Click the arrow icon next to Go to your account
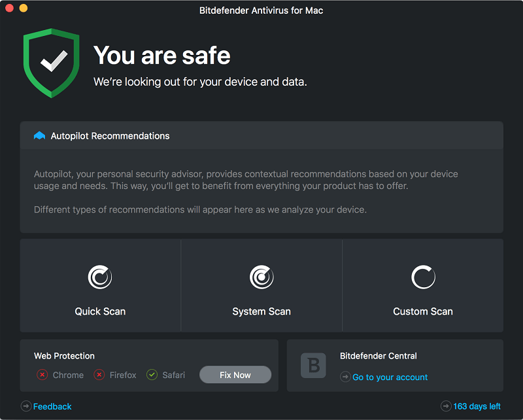 pos(345,377)
